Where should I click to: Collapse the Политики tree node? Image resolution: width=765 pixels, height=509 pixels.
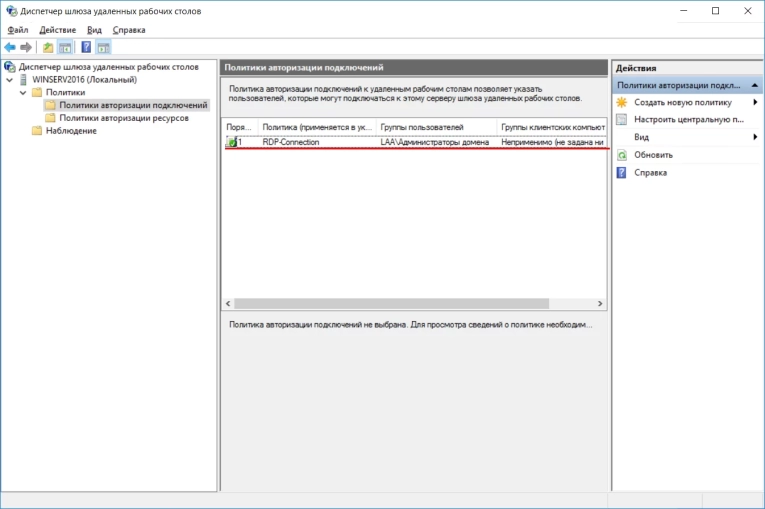click(23, 92)
